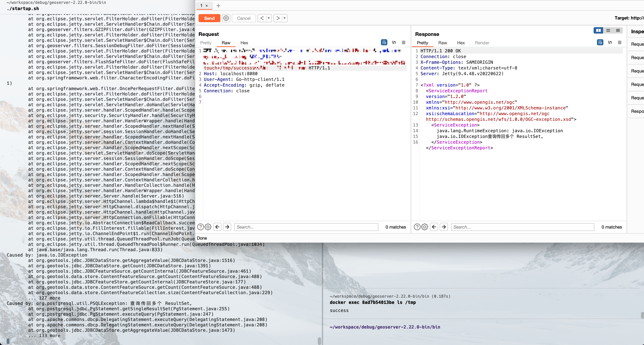Expand next-request history dropdown arrow
644x345 pixels.
coord(285,18)
